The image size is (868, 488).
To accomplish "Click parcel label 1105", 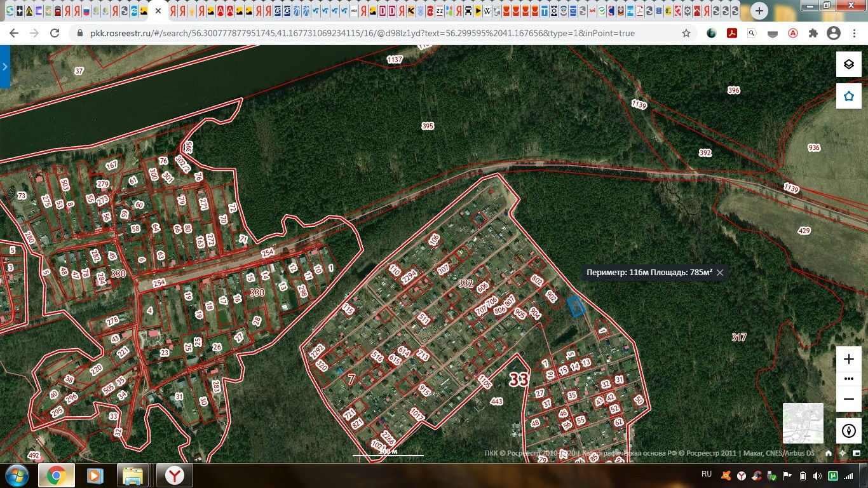I will tap(485, 381).
